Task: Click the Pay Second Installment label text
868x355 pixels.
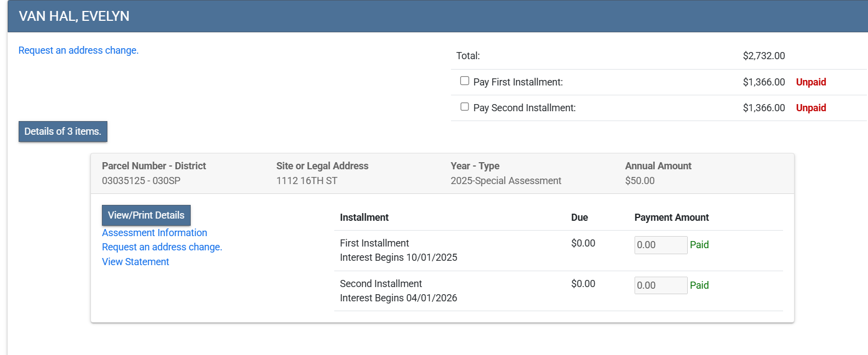Action: (x=524, y=108)
